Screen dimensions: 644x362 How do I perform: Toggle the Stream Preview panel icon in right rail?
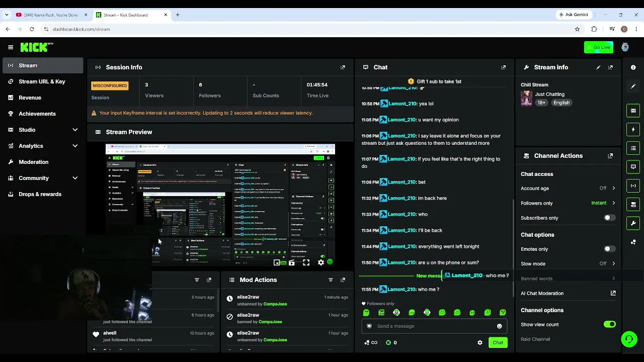tap(633, 111)
